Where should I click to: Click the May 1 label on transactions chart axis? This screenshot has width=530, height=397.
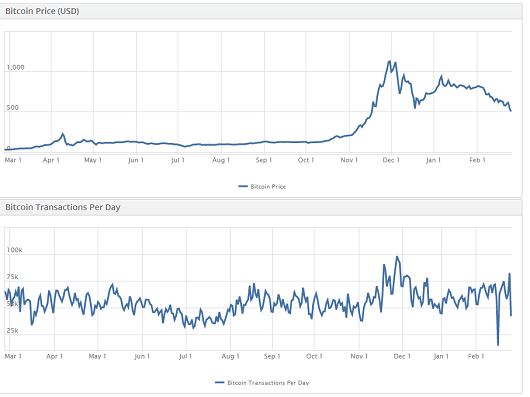pyautogui.click(x=97, y=356)
